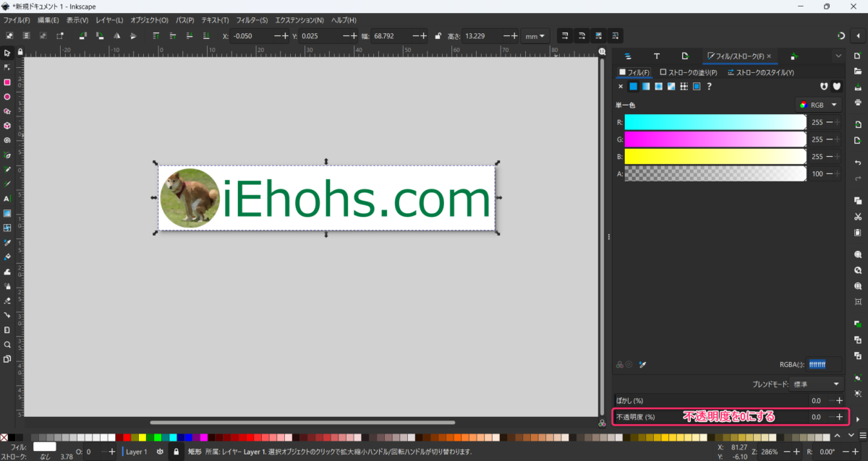Enable the pattern fill option
This screenshot has width=868, height=461.
coord(684,86)
